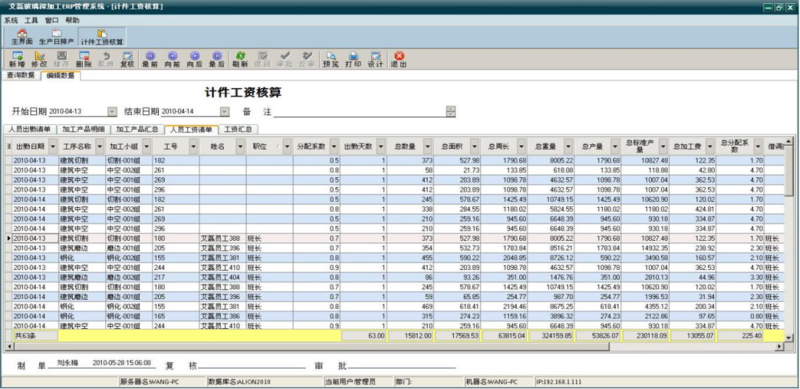Click the horizontal scrollbar right arrow

(x=779, y=347)
